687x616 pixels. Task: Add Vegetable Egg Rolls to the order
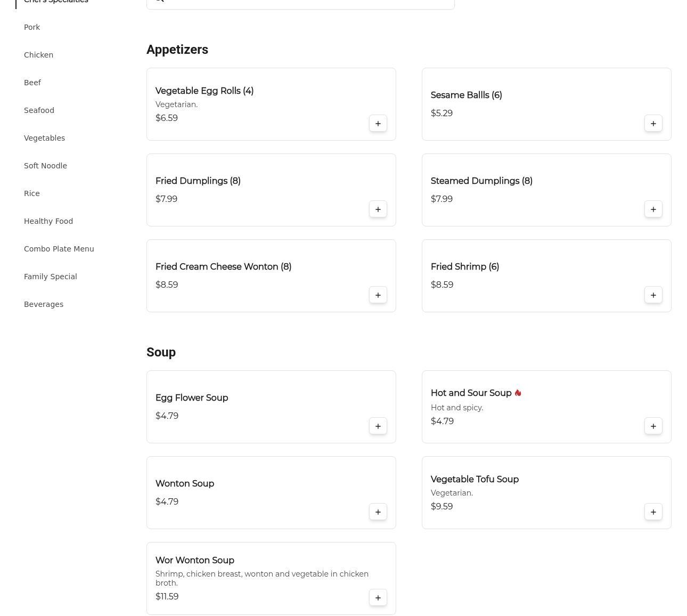[x=378, y=124]
